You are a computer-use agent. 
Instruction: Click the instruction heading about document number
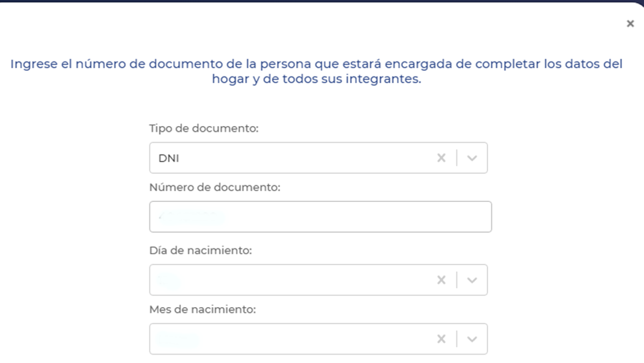[x=316, y=72]
